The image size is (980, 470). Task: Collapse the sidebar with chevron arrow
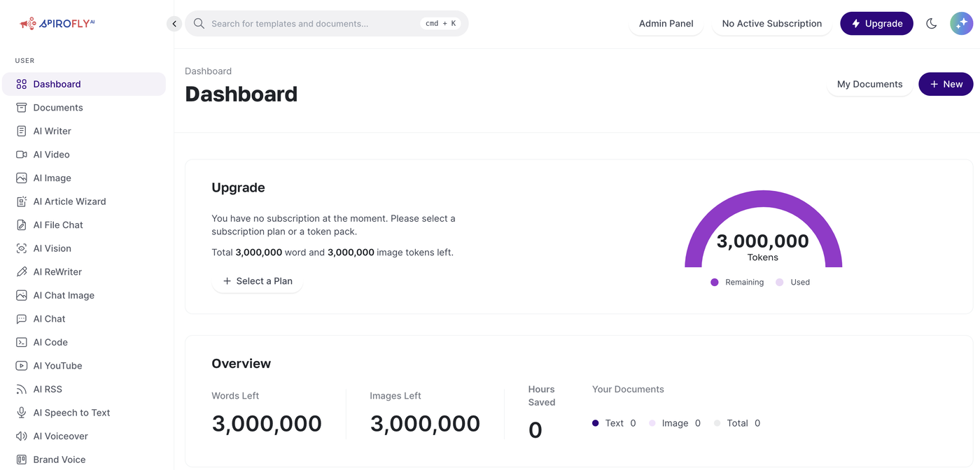[174, 24]
